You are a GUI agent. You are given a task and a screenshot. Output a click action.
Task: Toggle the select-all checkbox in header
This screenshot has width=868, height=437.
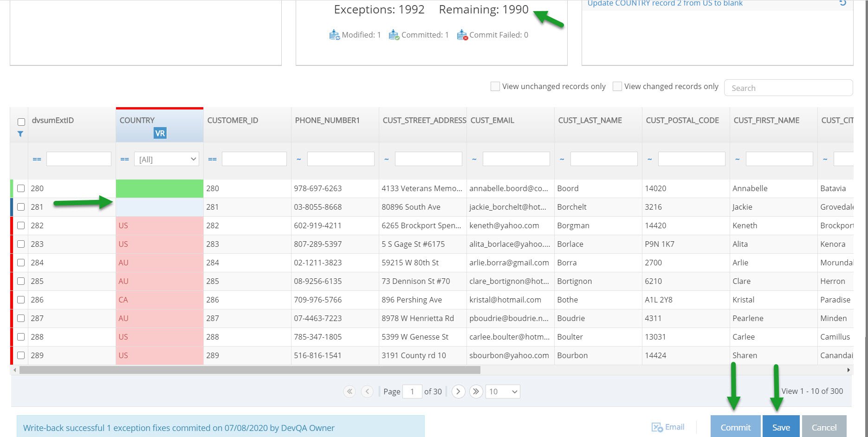tap(21, 122)
